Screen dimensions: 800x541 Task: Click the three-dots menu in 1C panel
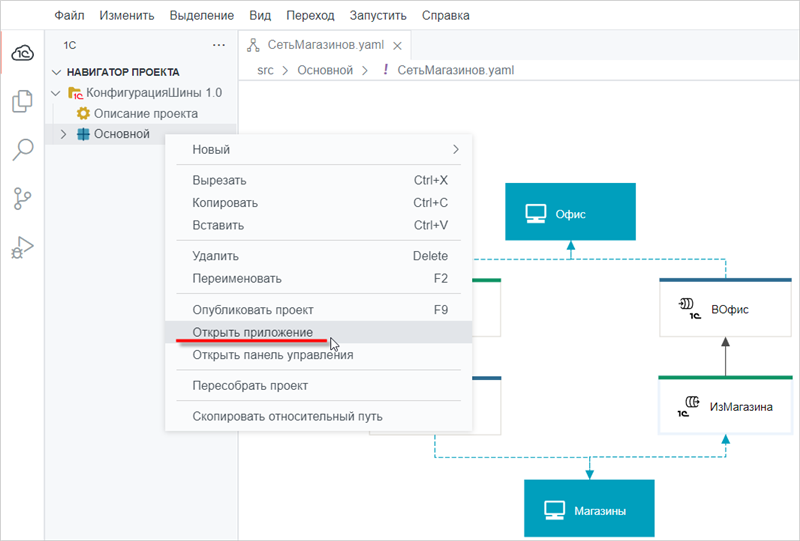click(x=219, y=45)
